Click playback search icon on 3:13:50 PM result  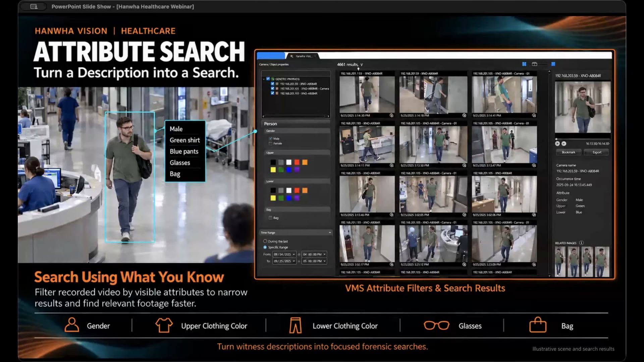[x=464, y=165]
